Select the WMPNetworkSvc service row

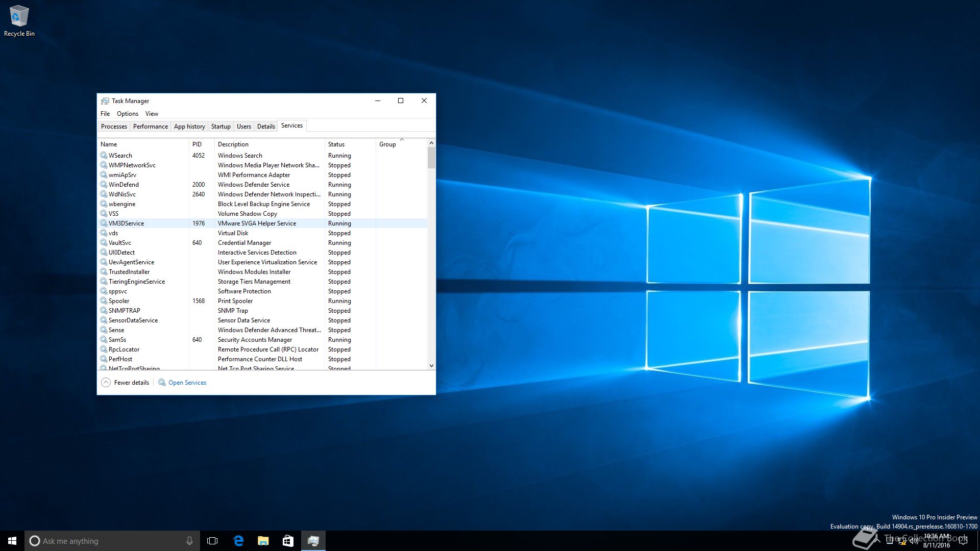pyautogui.click(x=262, y=165)
